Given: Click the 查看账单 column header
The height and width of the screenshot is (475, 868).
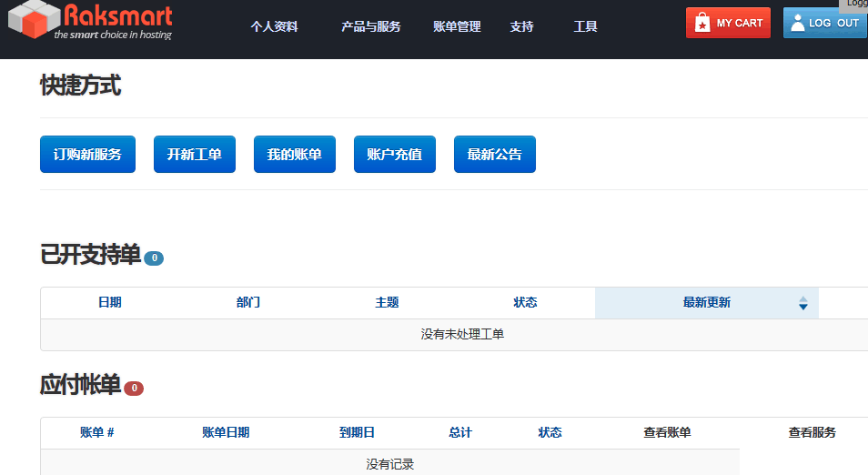Looking at the screenshot, I should 667,432.
